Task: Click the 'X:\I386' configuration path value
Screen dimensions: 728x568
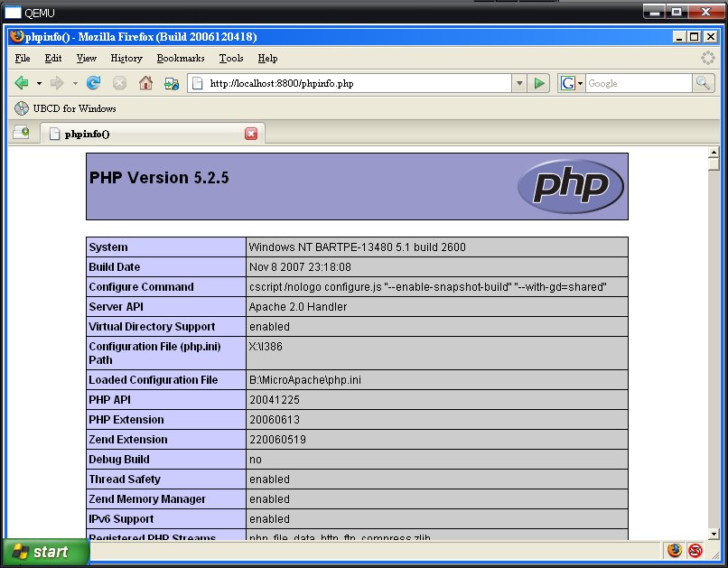Action: click(266, 347)
